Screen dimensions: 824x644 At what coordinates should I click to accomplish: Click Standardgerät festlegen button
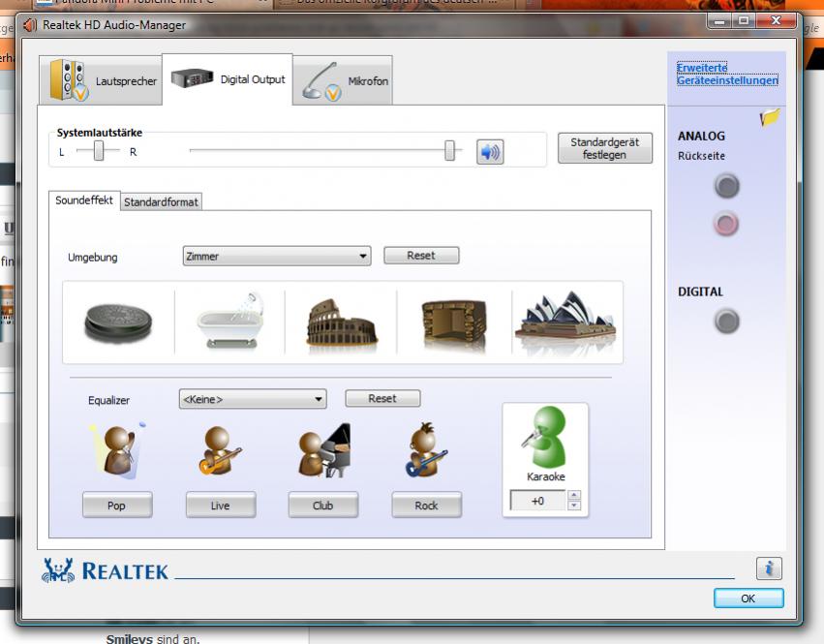[x=605, y=148]
